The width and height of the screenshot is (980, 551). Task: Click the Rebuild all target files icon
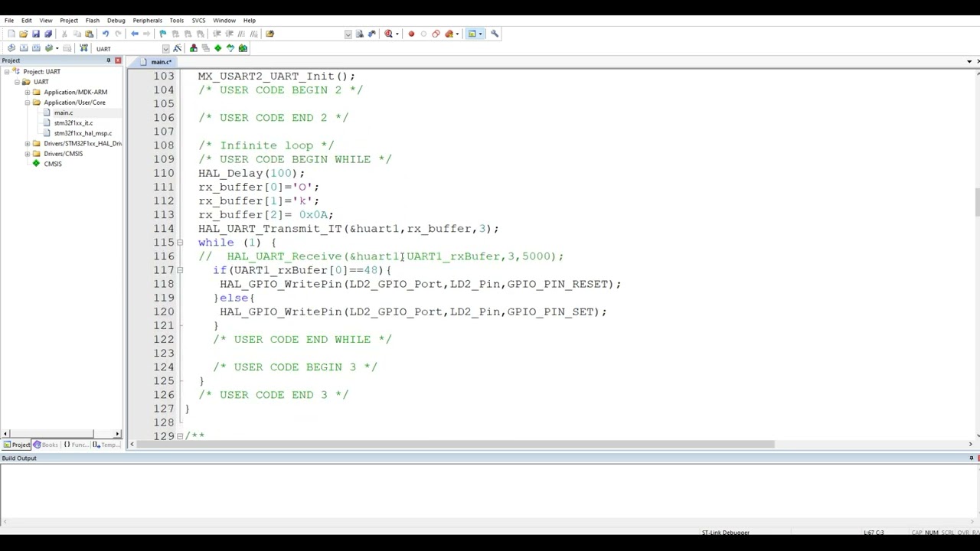tap(35, 48)
